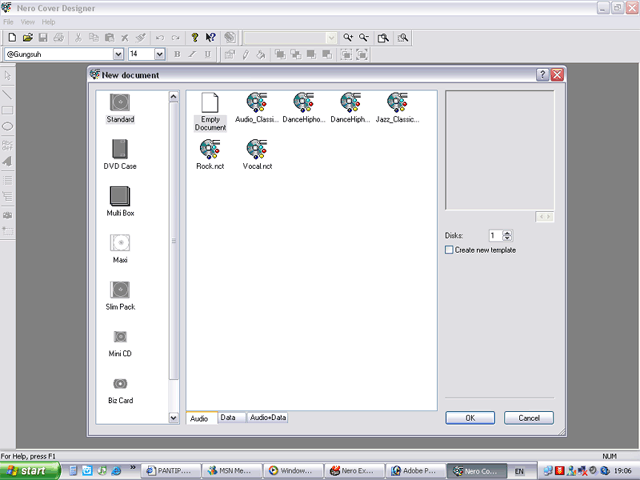Screen dimensions: 640x480
Task: Switch to Nero Ex... taskbar window
Action: click(x=354, y=471)
